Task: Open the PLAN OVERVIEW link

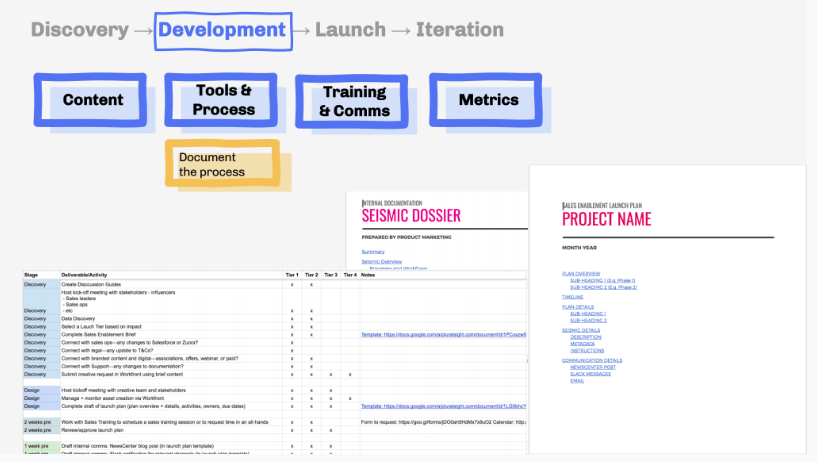Action: pos(581,273)
